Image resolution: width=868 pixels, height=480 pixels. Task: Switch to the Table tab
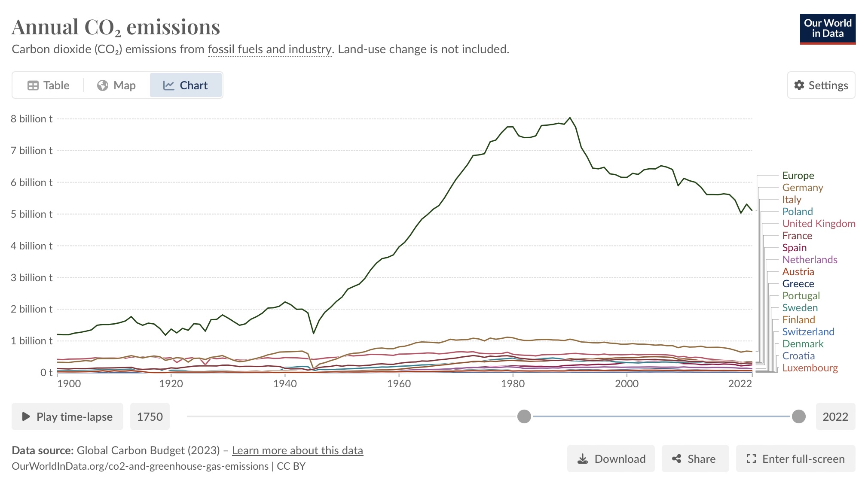coord(48,85)
